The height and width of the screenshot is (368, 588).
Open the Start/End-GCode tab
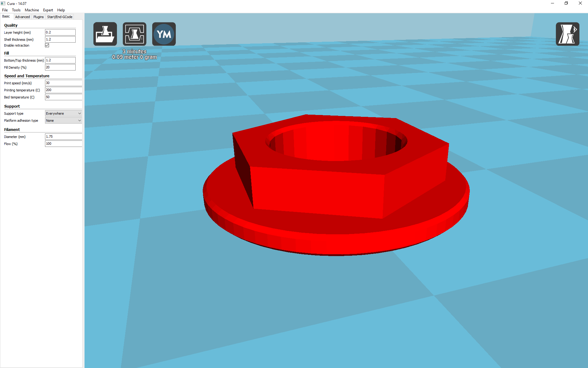(60, 17)
